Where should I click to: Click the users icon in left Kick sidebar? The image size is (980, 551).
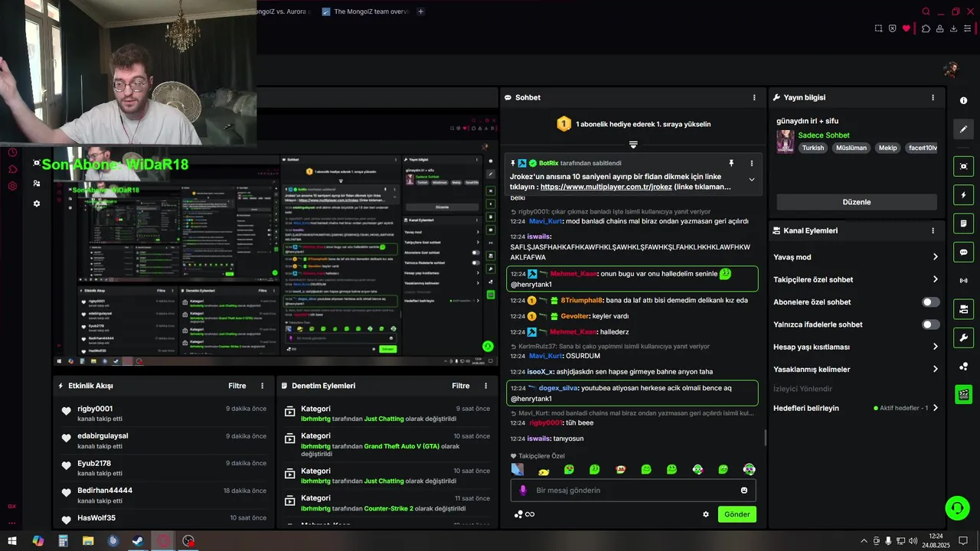[37, 184]
